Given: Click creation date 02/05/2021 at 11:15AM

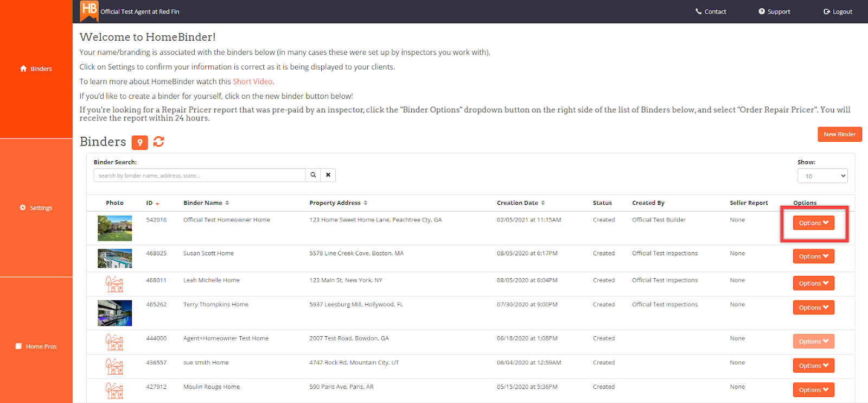Looking at the screenshot, I should [x=529, y=220].
